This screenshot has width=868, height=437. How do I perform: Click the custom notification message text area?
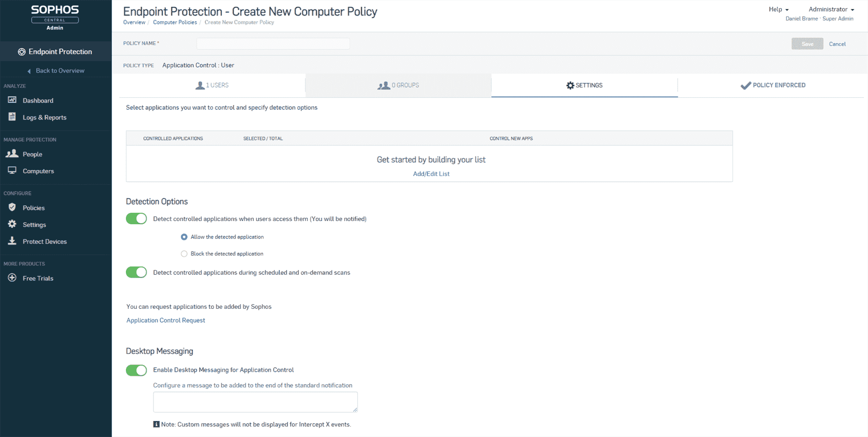255,402
